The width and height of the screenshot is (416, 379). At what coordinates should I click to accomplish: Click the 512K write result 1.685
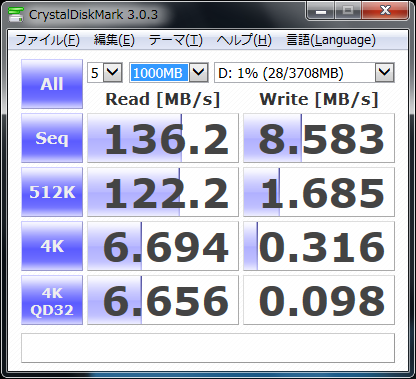[x=319, y=192]
